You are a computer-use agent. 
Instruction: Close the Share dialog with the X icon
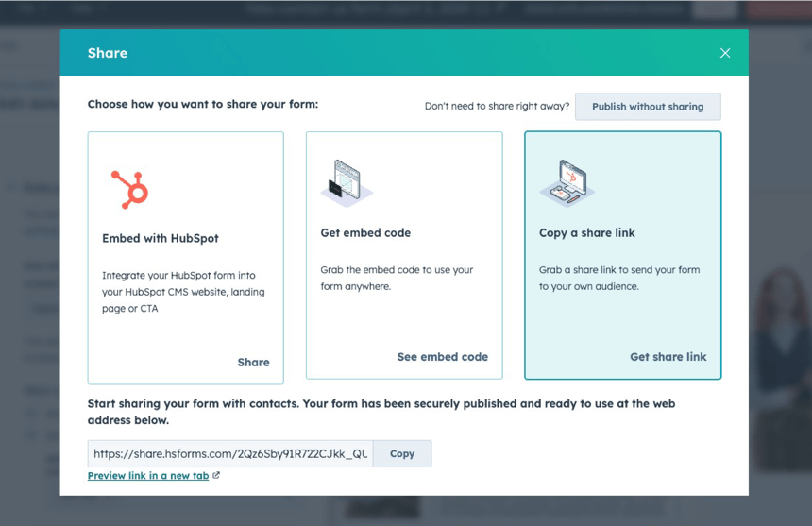point(725,53)
